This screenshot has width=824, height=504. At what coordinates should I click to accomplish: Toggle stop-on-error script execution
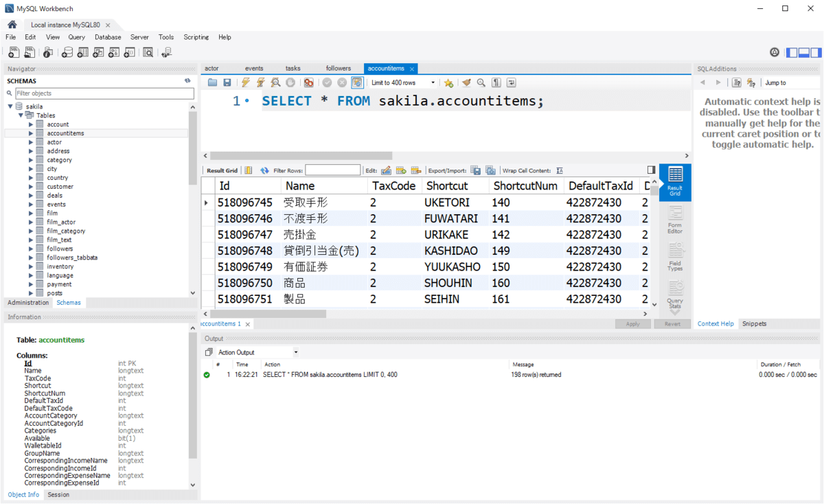coord(309,82)
